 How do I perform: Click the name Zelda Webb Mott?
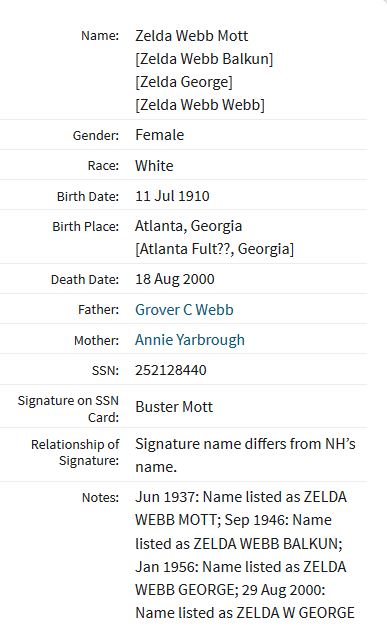(x=191, y=36)
